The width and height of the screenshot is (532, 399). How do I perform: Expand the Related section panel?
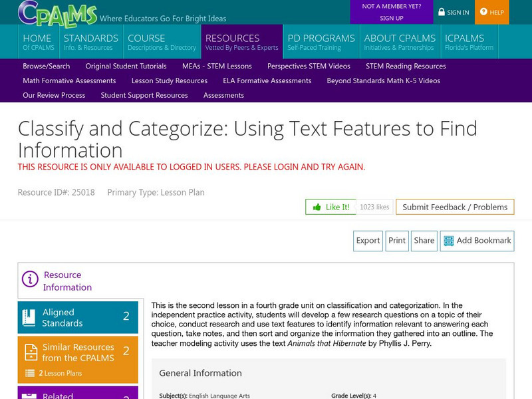click(78, 394)
